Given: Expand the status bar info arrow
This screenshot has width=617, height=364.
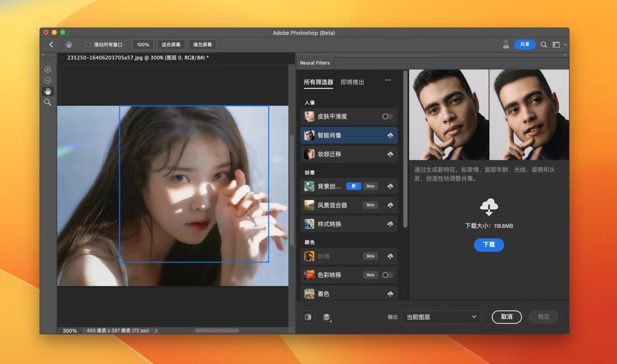Looking at the screenshot, I should (x=156, y=331).
